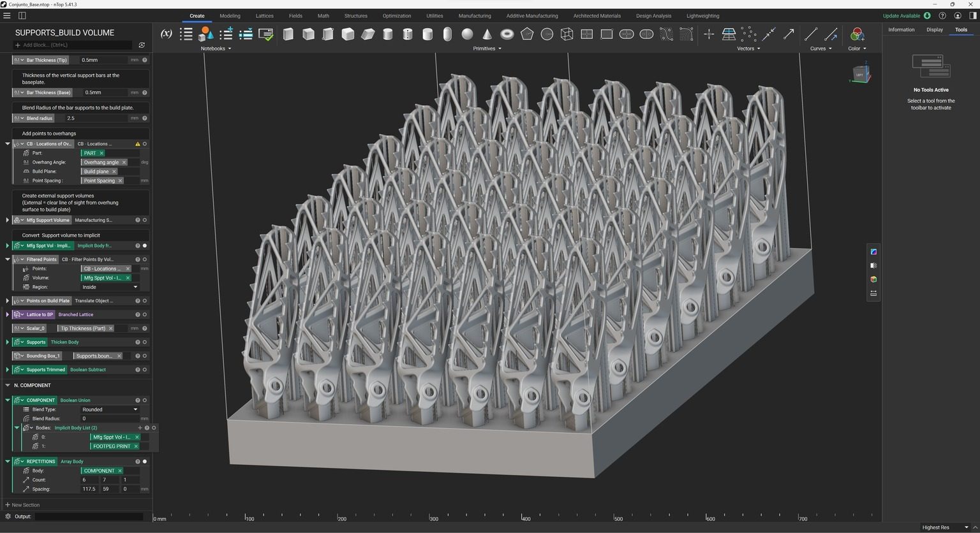
Task: Select the sphere primitive icon
Action: [468, 34]
